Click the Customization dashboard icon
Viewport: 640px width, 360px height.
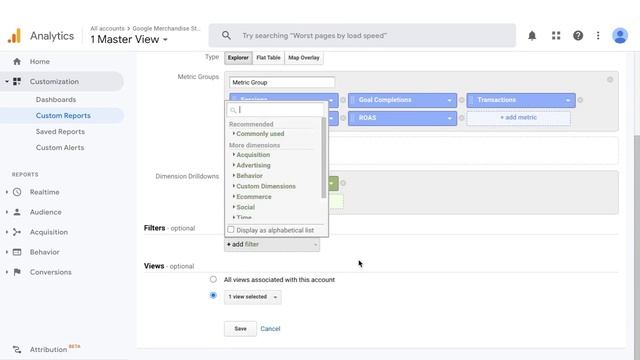17,82
